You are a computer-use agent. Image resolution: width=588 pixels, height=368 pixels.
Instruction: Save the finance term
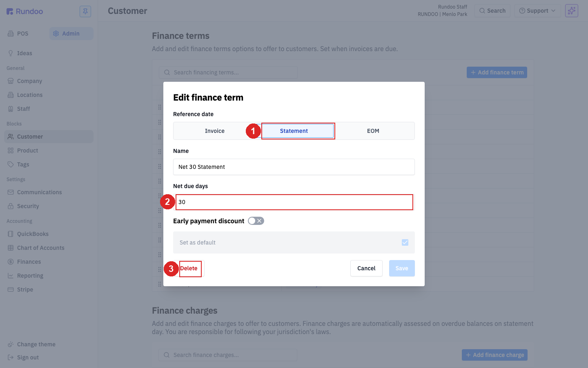click(402, 268)
